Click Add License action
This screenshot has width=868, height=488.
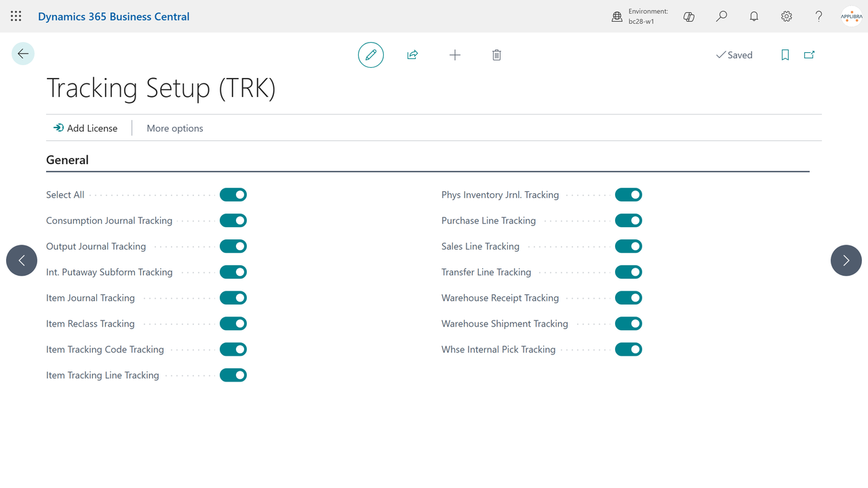point(85,128)
